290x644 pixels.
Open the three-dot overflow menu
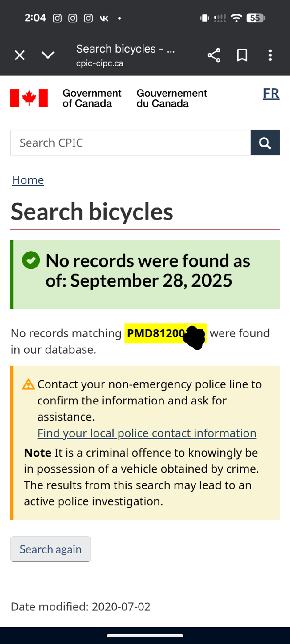270,55
